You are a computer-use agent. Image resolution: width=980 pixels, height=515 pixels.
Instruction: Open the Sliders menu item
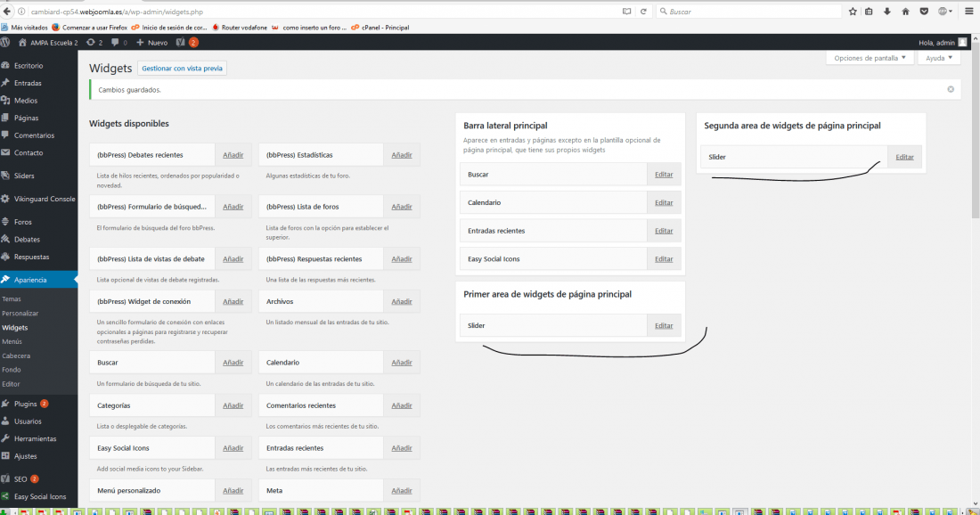(24, 176)
